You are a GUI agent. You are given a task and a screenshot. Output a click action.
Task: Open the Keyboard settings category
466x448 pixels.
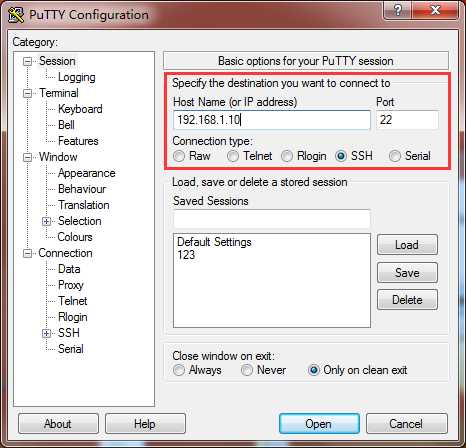click(x=80, y=109)
